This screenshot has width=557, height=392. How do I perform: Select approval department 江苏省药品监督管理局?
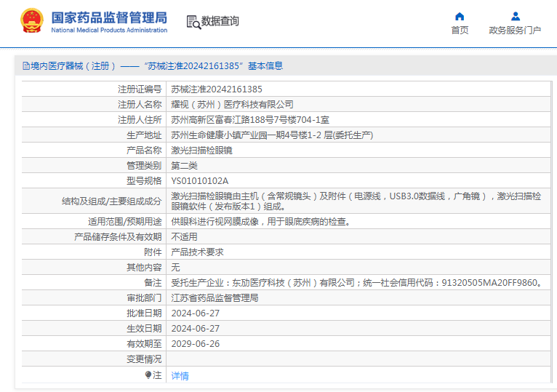pos(215,298)
